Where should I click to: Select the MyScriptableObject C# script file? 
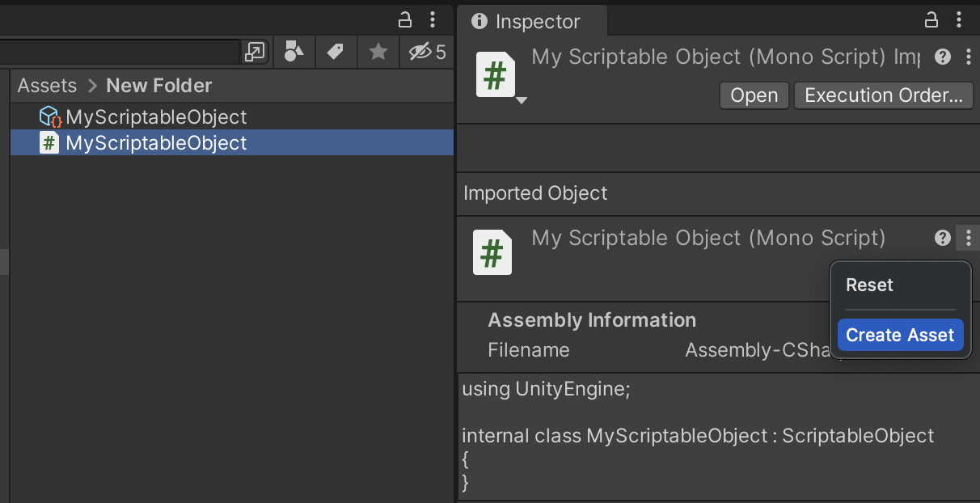click(x=156, y=143)
